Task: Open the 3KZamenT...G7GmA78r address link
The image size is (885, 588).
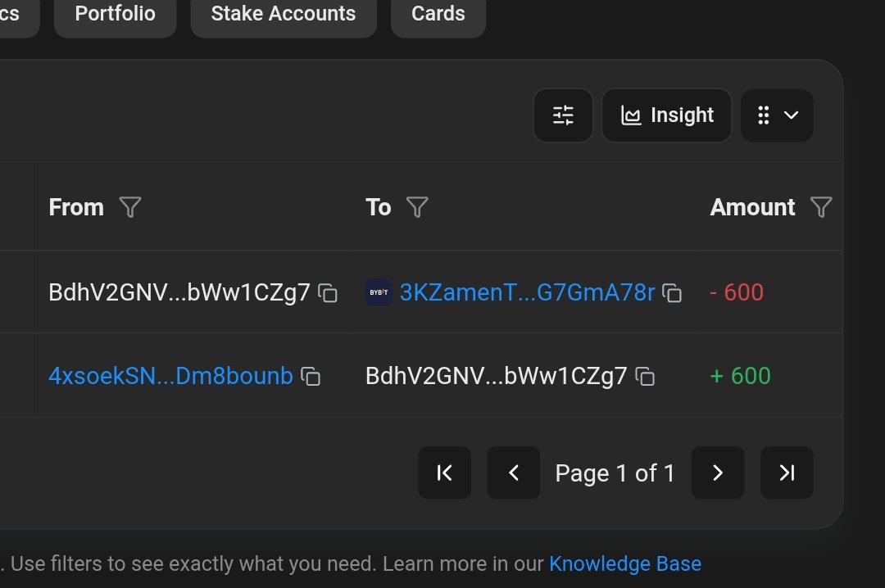Action: (x=527, y=292)
